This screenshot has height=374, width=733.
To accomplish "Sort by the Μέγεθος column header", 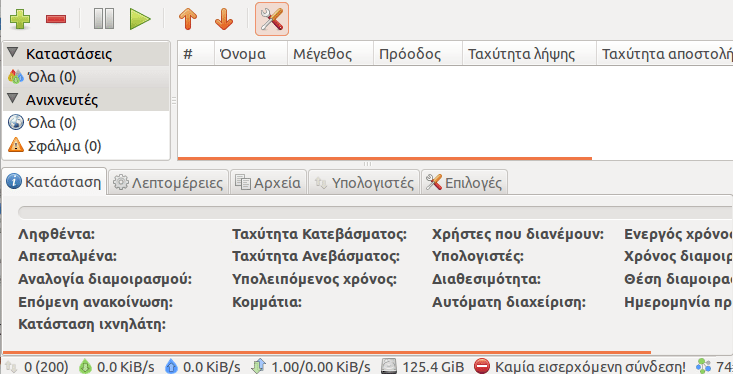I will [330, 54].
